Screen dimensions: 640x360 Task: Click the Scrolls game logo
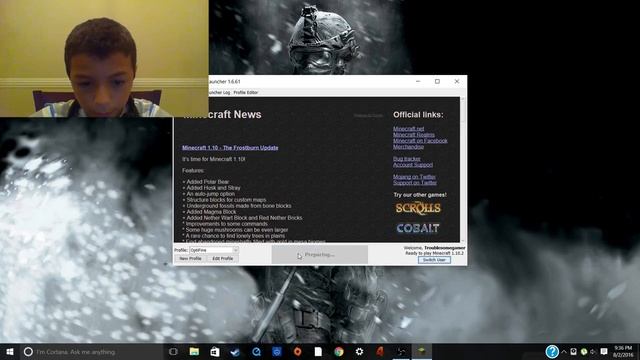point(418,208)
